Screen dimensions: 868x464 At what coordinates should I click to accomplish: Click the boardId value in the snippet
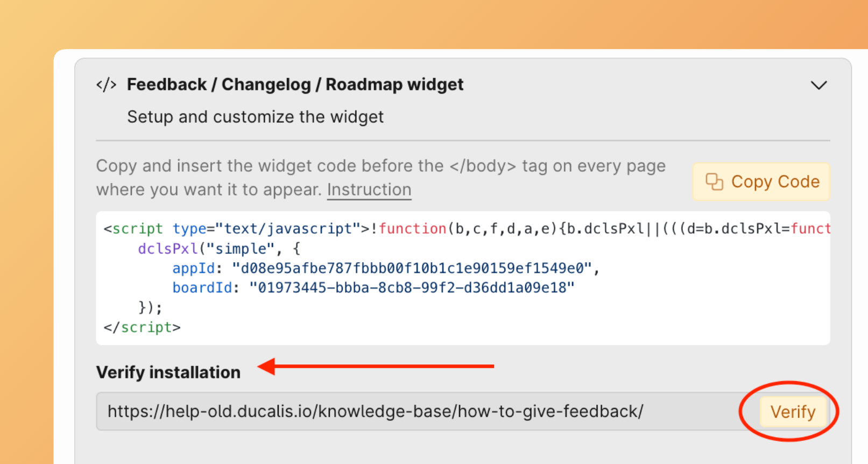tap(412, 288)
